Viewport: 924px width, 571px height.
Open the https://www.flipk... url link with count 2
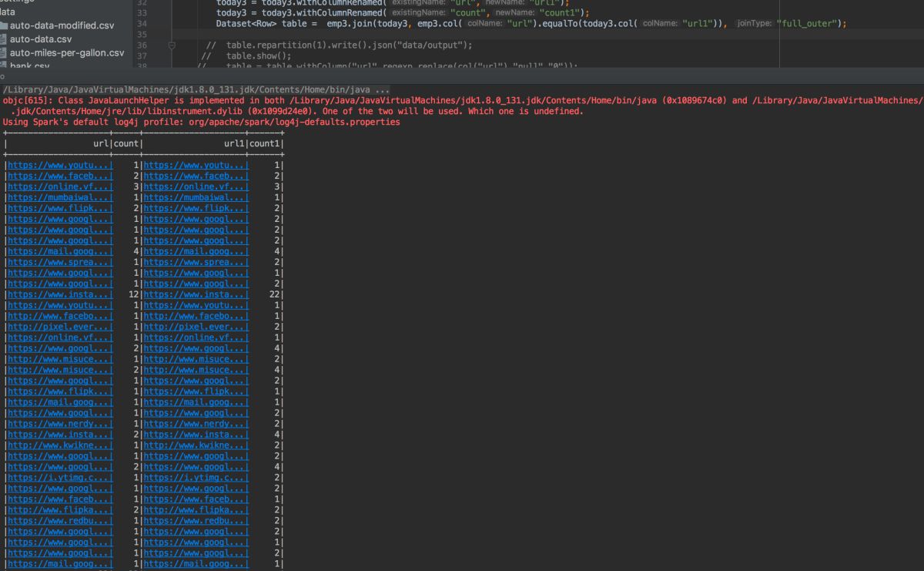(59, 208)
